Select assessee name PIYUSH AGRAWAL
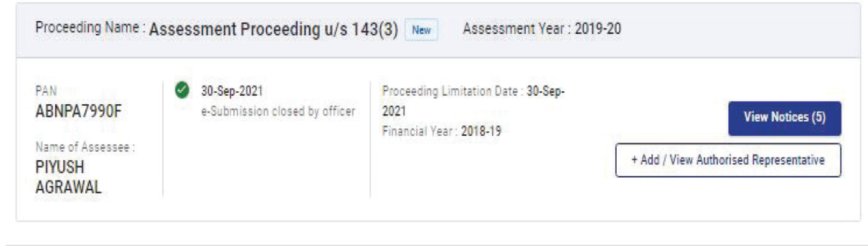The width and height of the screenshot is (868, 246). pyautogui.click(x=68, y=178)
